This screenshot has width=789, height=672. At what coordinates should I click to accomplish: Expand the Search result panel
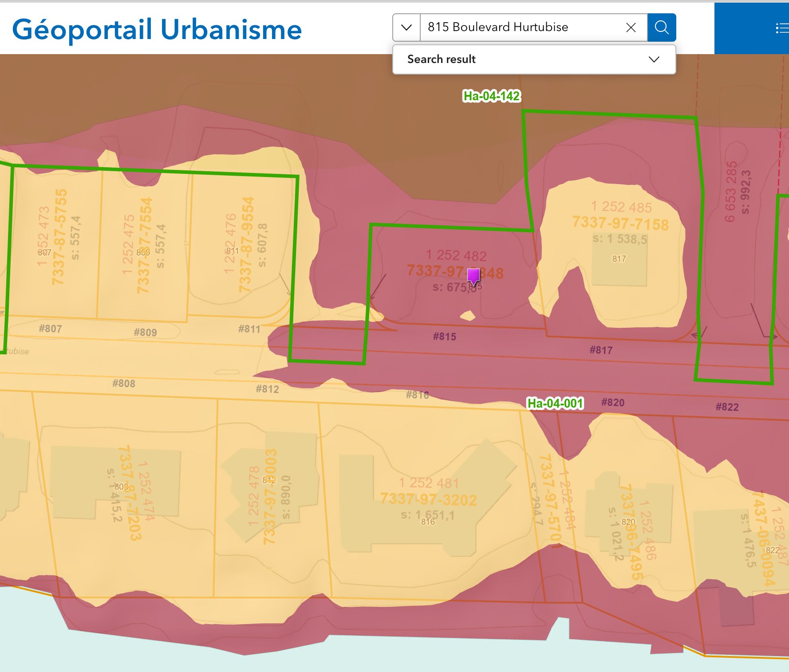[x=654, y=59]
